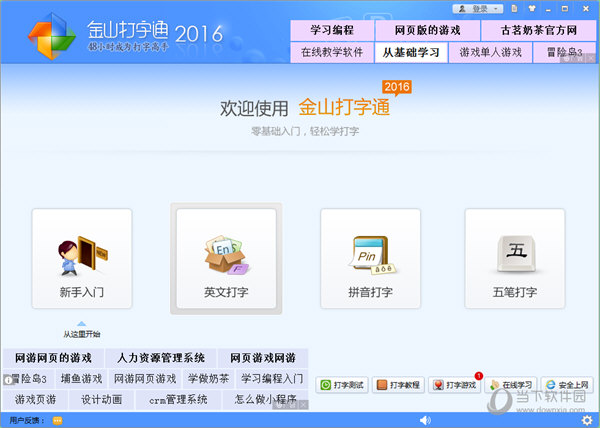
Task: Select the 从基础学习 tab
Action: [411, 52]
